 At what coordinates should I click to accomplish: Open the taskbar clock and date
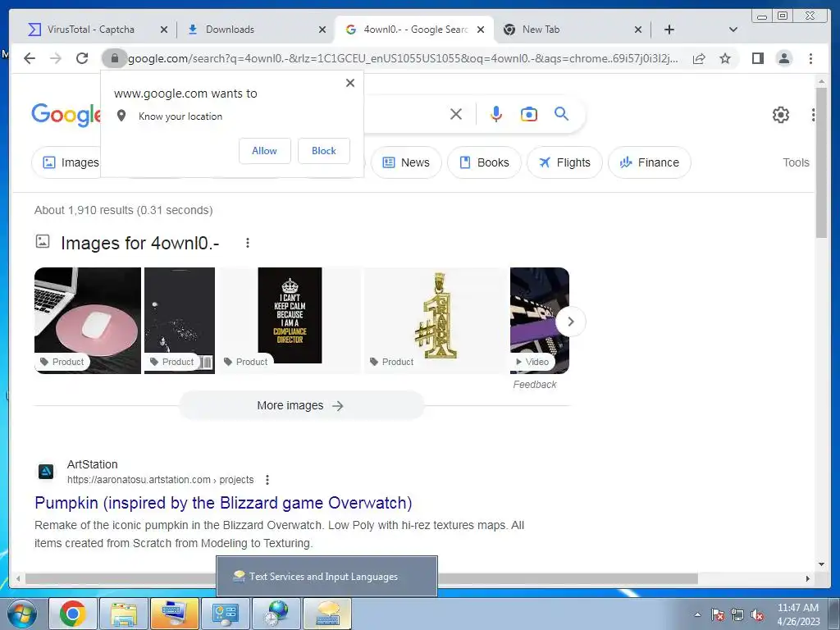coord(798,614)
